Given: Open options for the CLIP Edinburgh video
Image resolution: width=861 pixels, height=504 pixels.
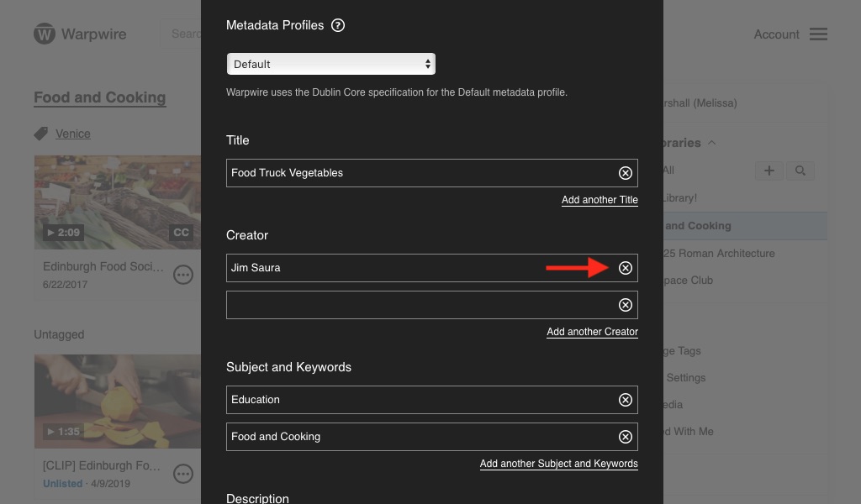Looking at the screenshot, I should point(182,474).
